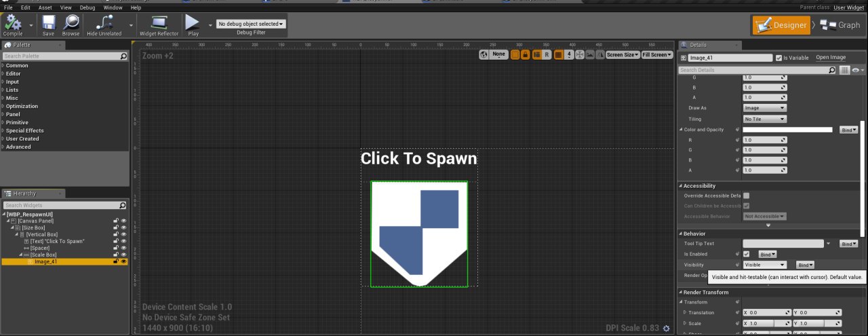
Task: Select the Click To Spawn text widget
Action: pos(57,241)
